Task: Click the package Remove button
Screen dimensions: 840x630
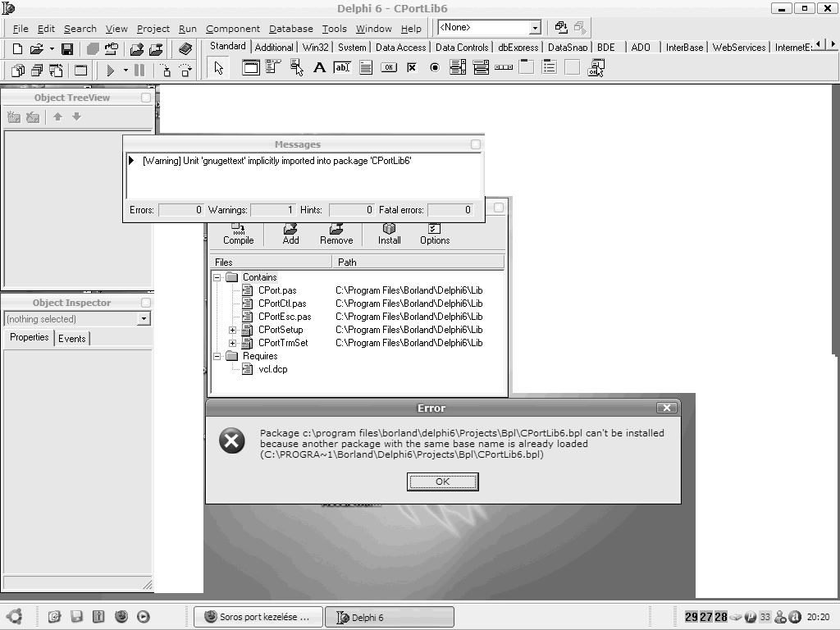Action: [x=336, y=234]
